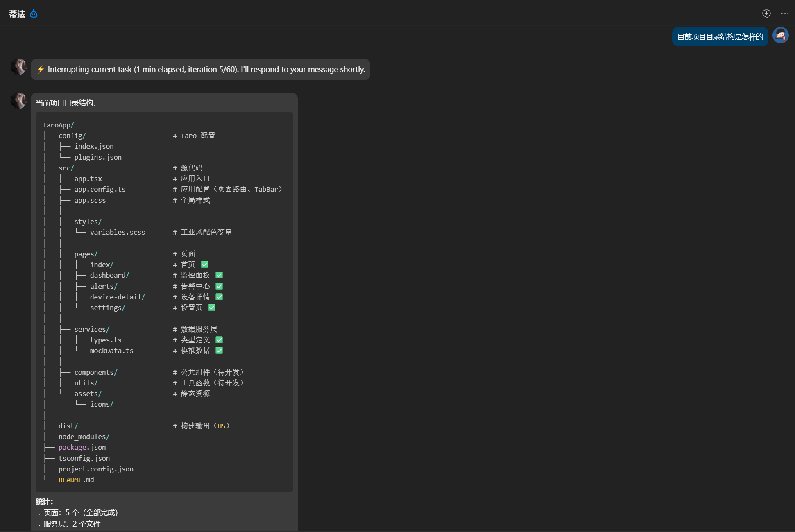
Task: Click the green checkmark next to 设置页
Action: [x=212, y=308]
